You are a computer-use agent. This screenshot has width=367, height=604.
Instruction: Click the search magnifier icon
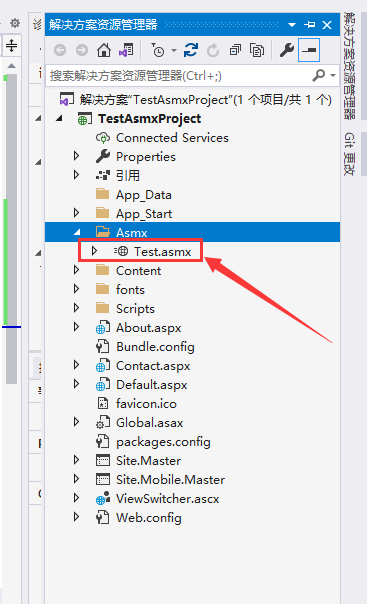click(319, 75)
